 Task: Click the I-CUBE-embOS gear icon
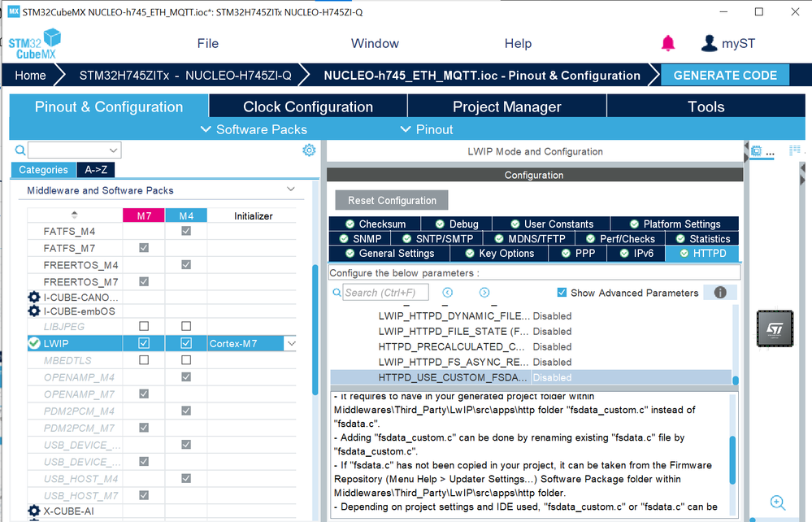tap(33, 311)
